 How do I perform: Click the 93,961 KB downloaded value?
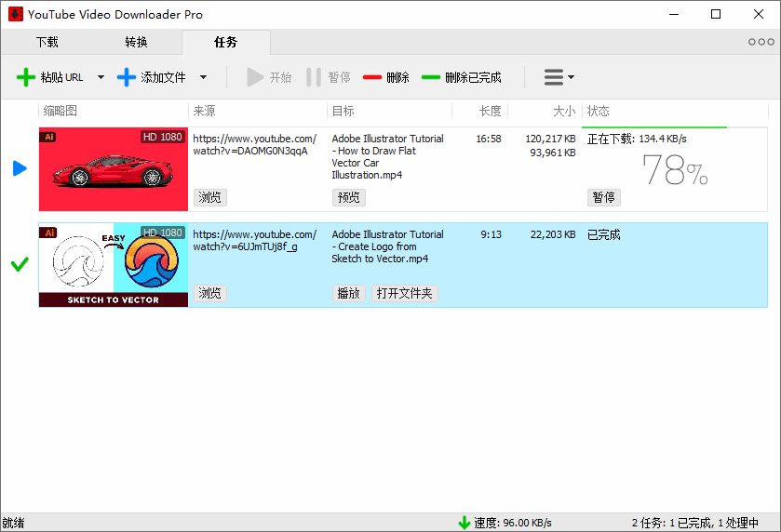(553, 153)
